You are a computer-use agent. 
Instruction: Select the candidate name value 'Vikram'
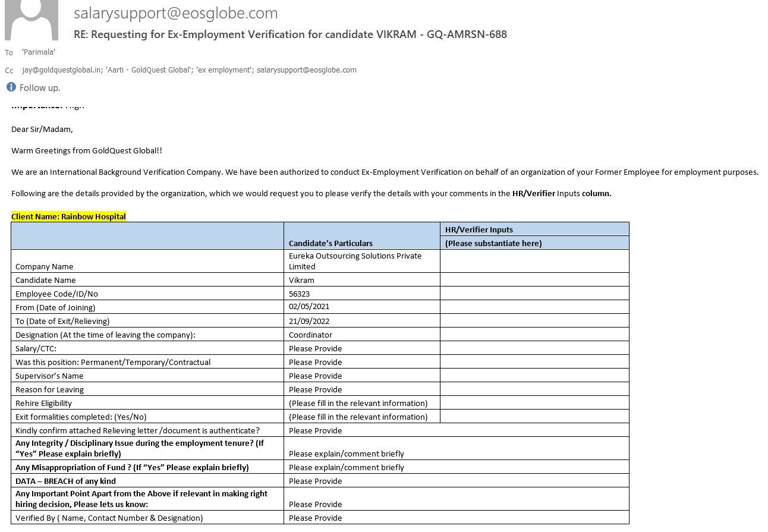pyautogui.click(x=301, y=280)
